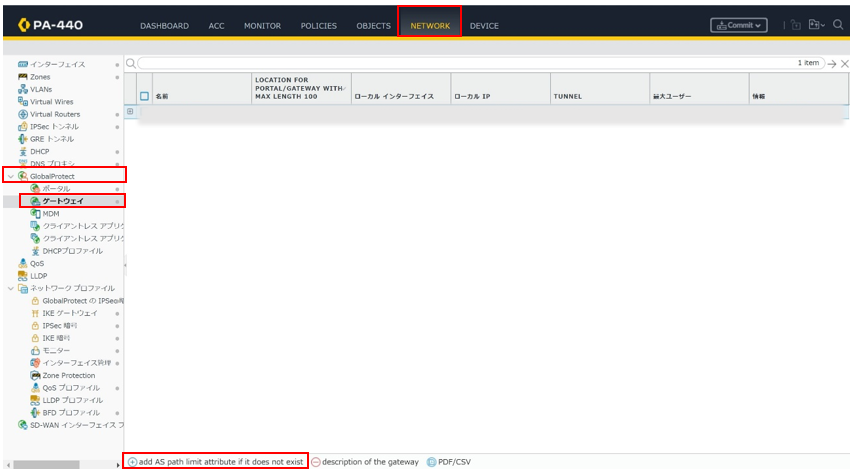The height and width of the screenshot is (472, 850).
Task: Click the gateway table search field
Action: (481, 63)
